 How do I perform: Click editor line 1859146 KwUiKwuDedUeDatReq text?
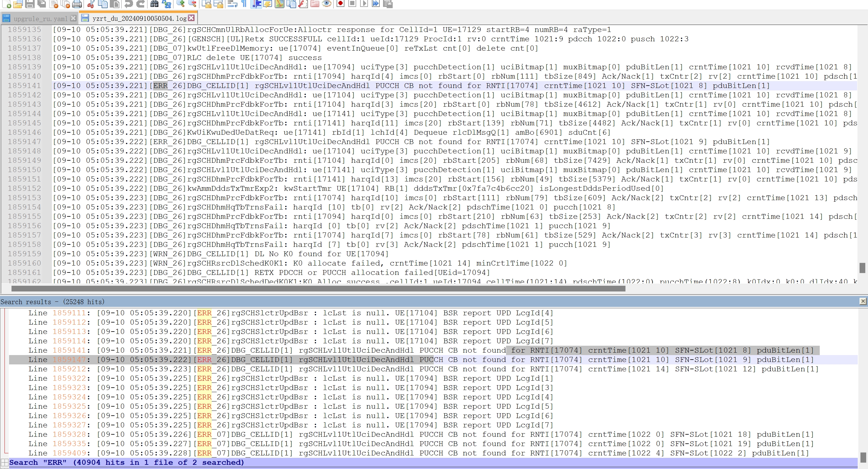pos(332,132)
